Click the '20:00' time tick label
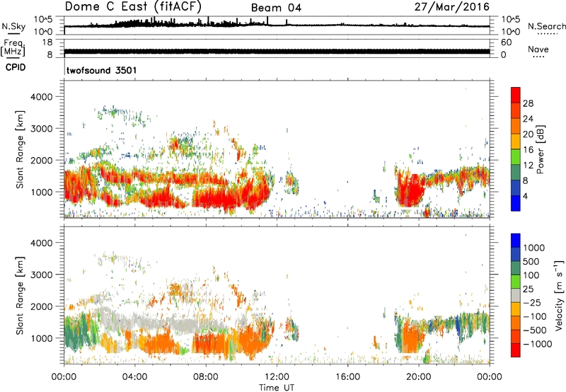Screen dimensions: 566x392 click(x=418, y=377)
